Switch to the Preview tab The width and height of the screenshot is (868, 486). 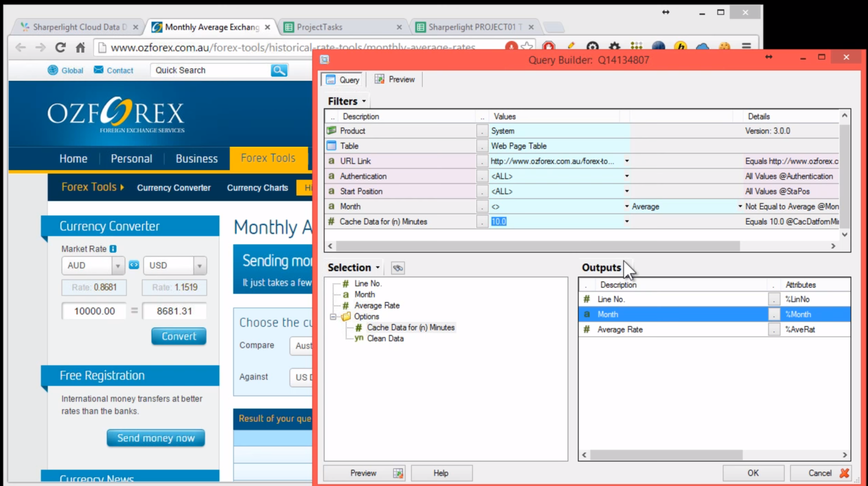(395, 80)
